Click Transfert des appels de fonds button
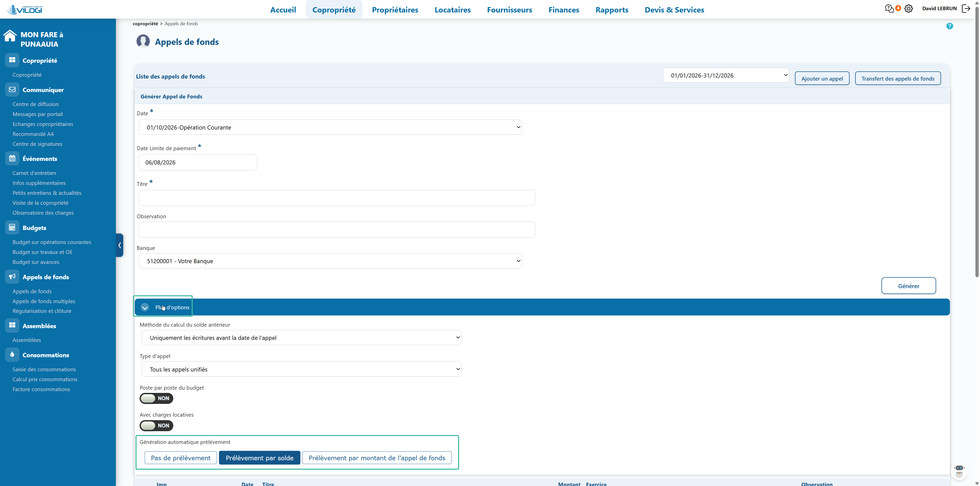This screenshot has width=980, height=486. point(898,78)
